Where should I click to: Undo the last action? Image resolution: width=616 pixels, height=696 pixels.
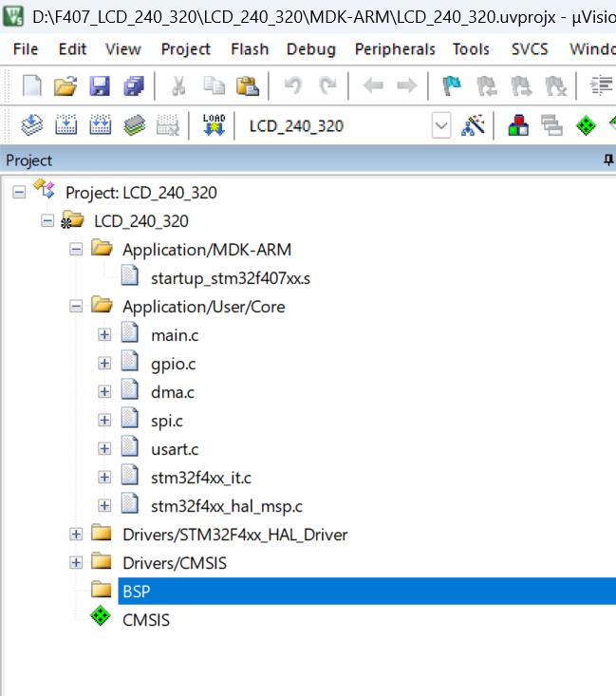[x=293, y=85]
